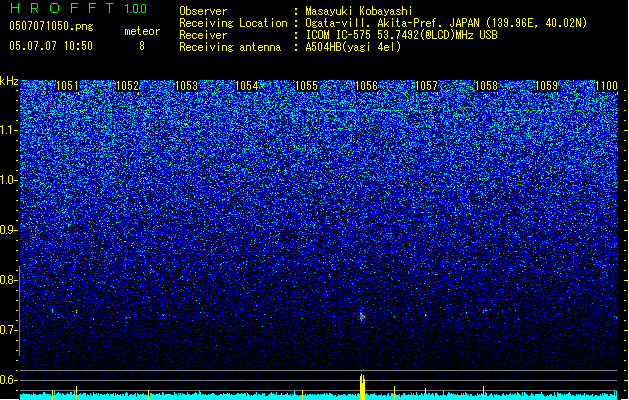Click the red echo spot near 1051
Viewport: 629px width, 400px height.
pos(76,311)
